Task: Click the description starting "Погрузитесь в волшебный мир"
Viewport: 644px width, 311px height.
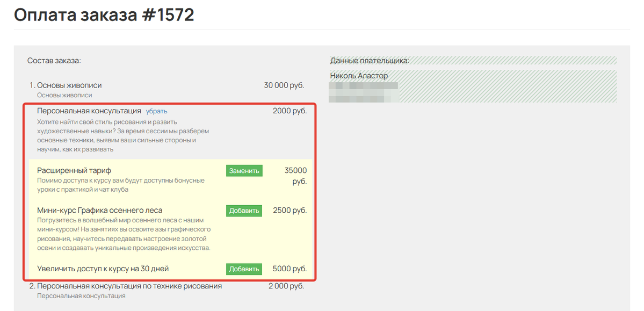Action: click(124, 234)
